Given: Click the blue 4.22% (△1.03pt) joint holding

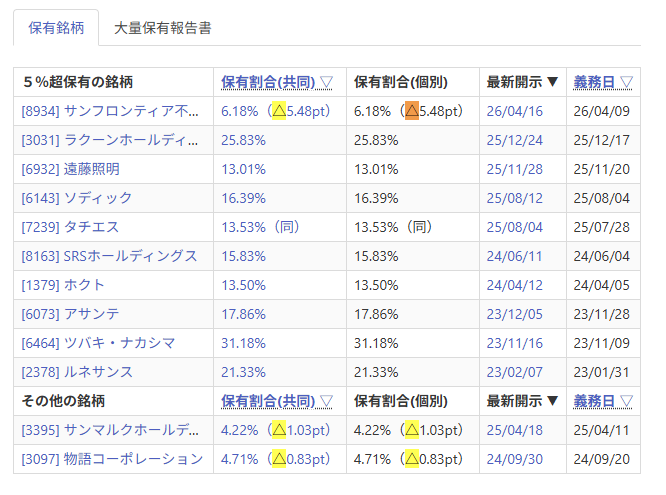Looking at the screenshot, I should (x=276, y=430).
